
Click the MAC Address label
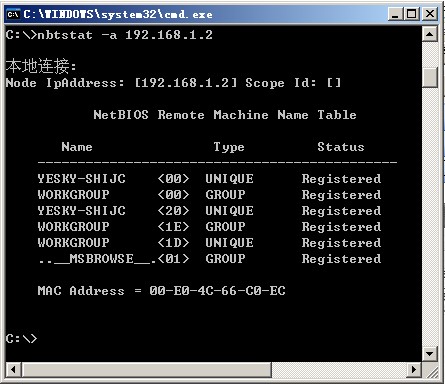81,291
